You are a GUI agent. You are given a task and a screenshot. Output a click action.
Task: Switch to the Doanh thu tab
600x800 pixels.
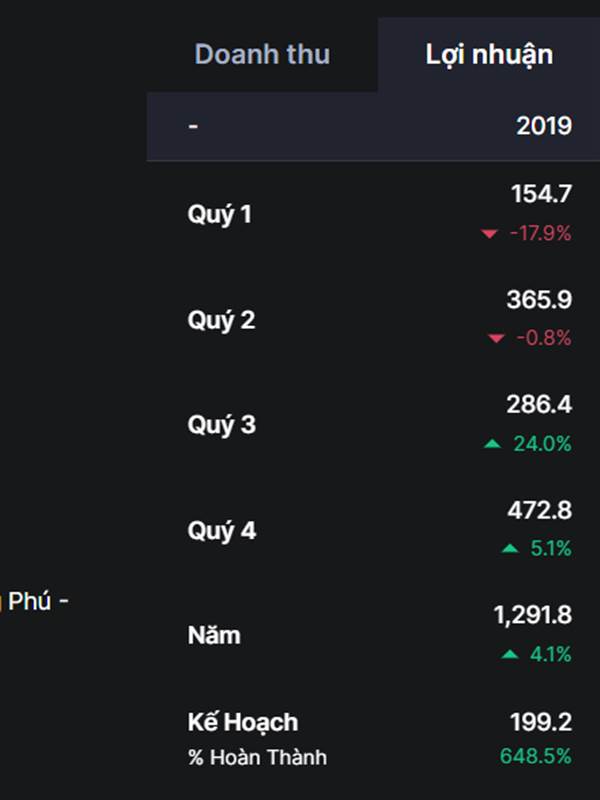(262, 54)
